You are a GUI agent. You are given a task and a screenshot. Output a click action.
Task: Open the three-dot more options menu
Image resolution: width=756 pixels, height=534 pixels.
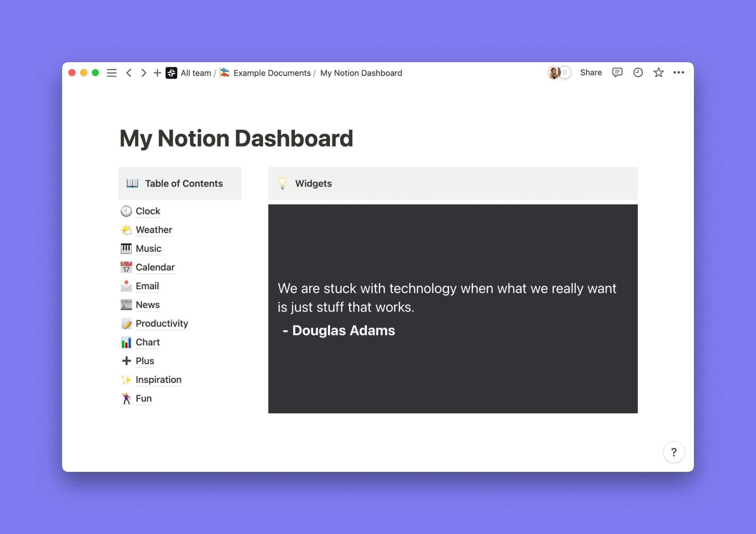[x=679, y=72]
